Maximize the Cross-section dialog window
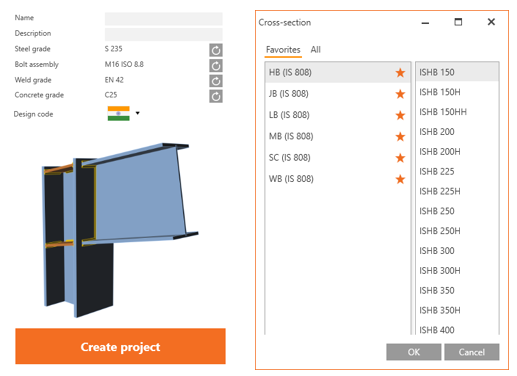 pyautogui.click(x=458, y=22)
